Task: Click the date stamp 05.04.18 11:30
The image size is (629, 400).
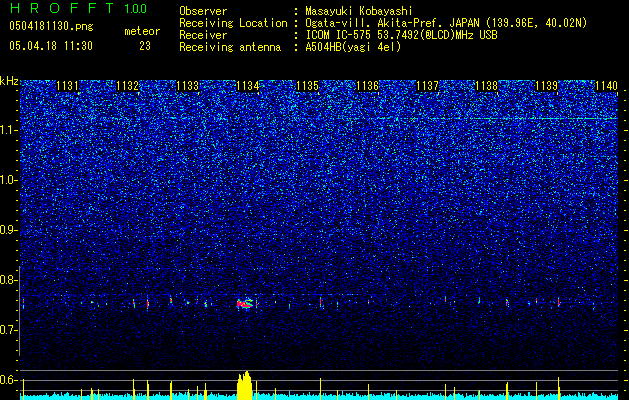Action: click(51, 46)
